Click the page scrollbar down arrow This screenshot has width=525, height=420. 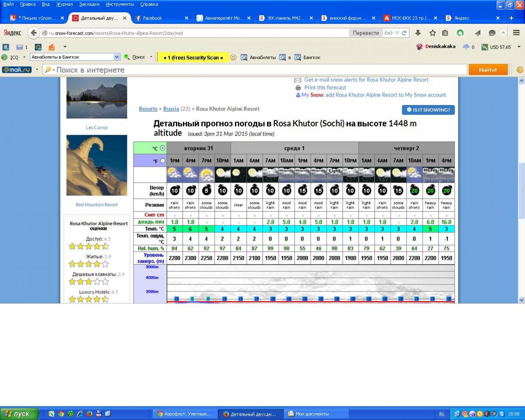521,300
